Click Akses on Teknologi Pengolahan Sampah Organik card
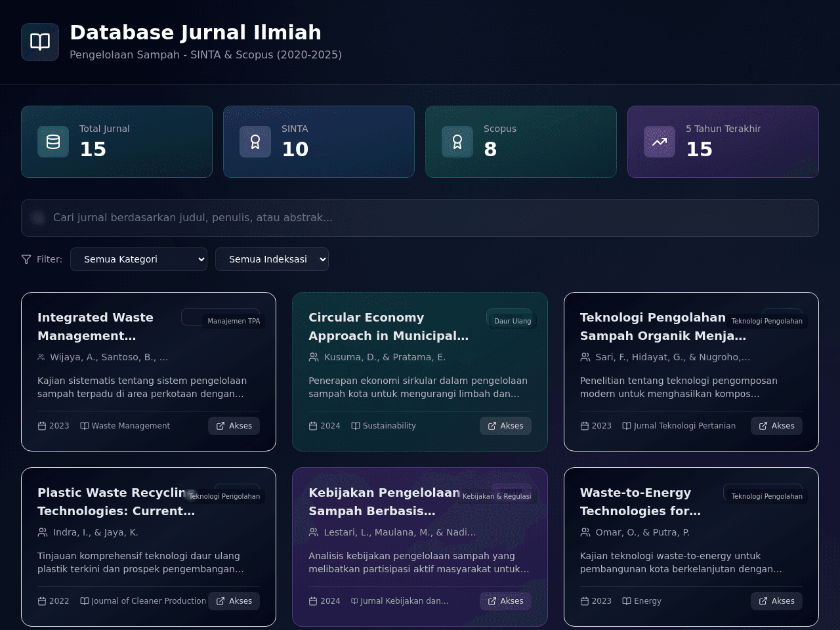 click(776, 426)
